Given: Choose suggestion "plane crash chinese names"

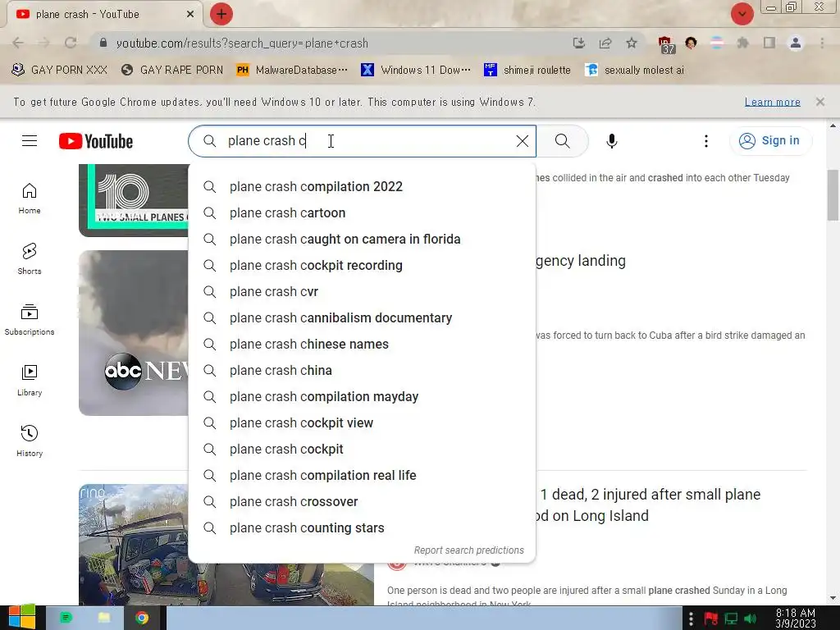Looking at the screenshot, I should pos(362,344).
